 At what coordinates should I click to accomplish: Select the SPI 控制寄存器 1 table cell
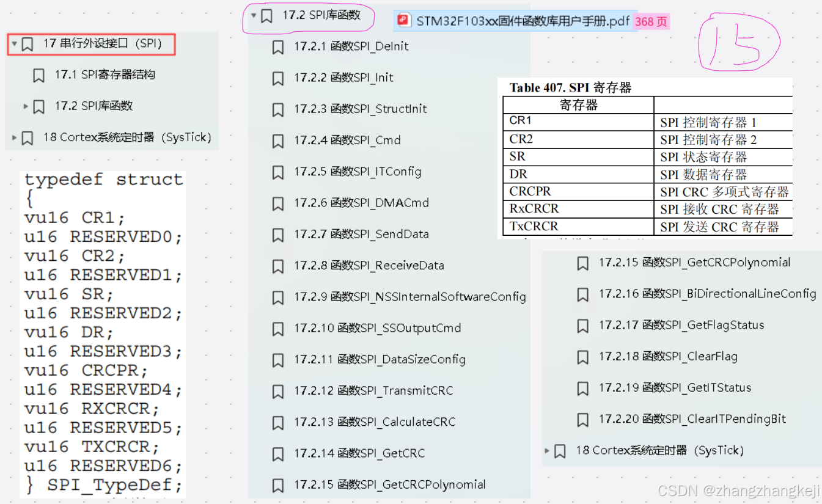[x=724, y=122]
